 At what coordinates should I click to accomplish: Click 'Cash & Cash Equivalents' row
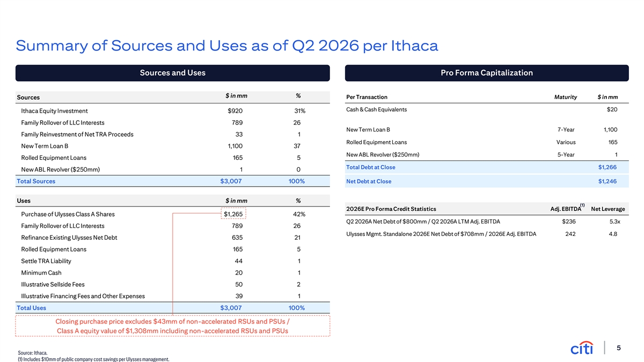tap(377, 109)
